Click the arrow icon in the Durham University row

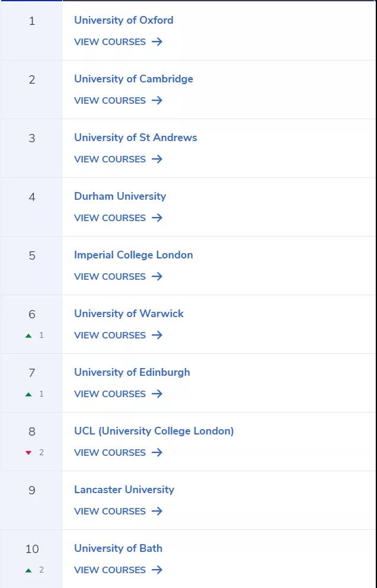[157, 218]
